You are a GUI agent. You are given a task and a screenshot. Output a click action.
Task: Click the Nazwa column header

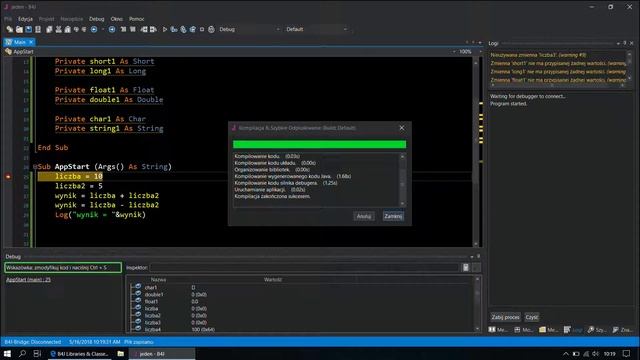click(x=158, y=280)
